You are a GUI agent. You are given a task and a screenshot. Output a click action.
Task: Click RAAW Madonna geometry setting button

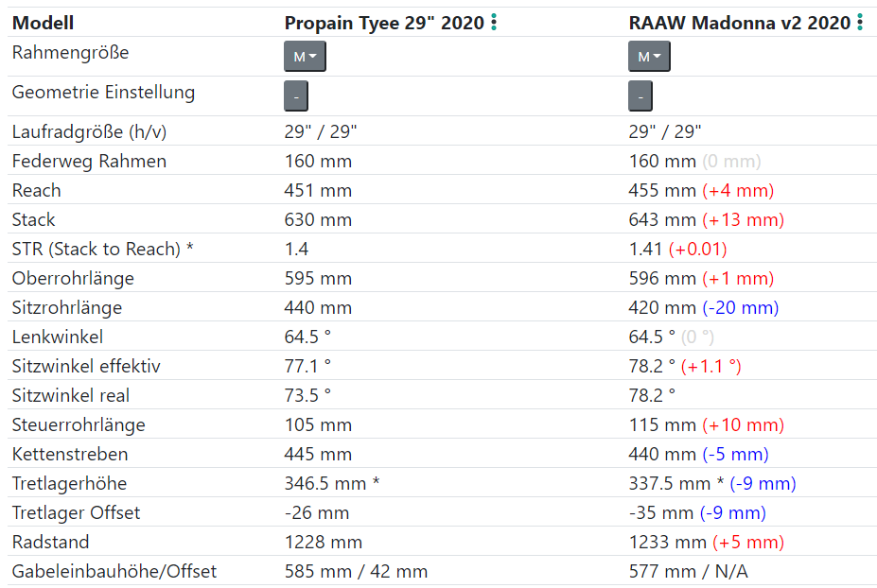coord(640,96)
